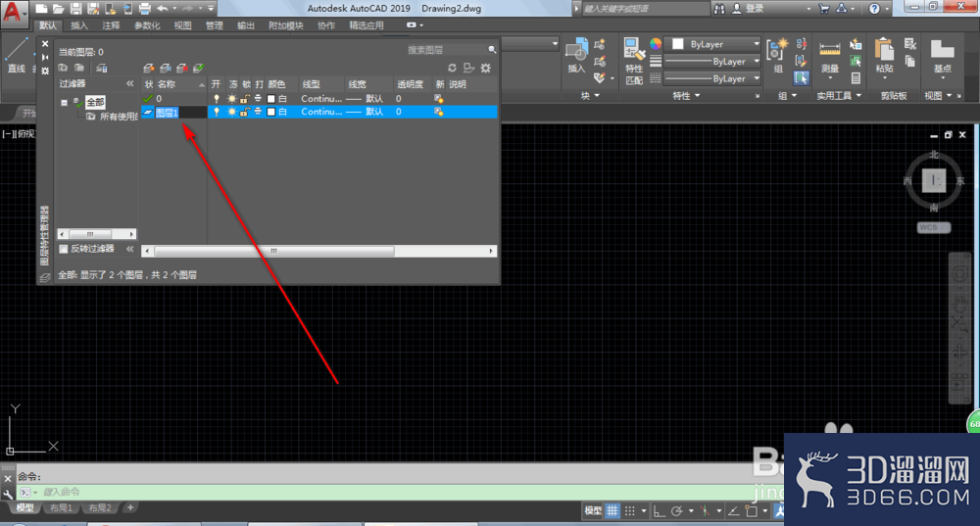Click the Name (名称) column header
Viewport: 980px width, 526px height.
pos(180,83)
